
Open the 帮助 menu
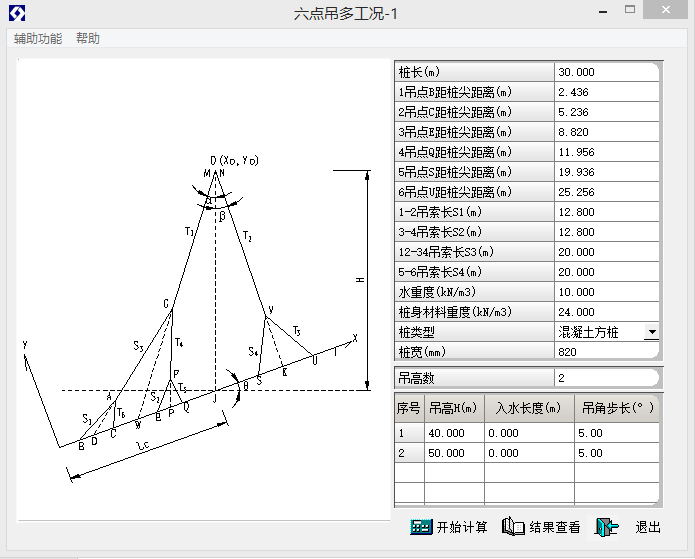point(88,39)
